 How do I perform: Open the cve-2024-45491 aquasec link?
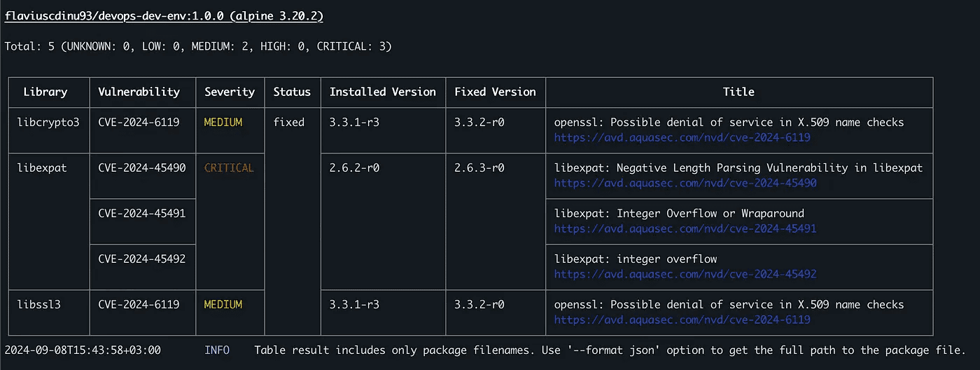coord(685,228)
